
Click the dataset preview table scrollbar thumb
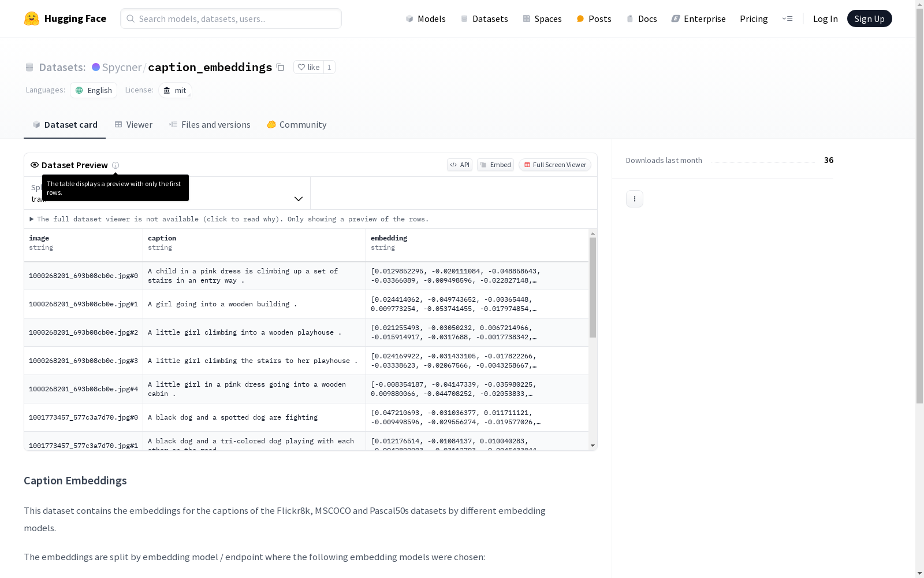coord(593,287)
